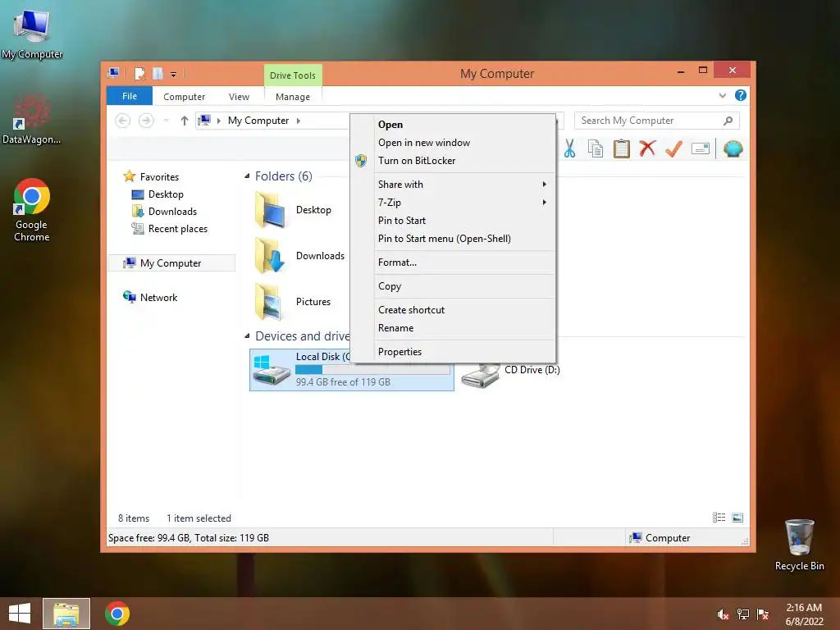Switch to large thumbnails view icon
The height and width of the screenshot is (630, 840).
click(x=737, y=518)
